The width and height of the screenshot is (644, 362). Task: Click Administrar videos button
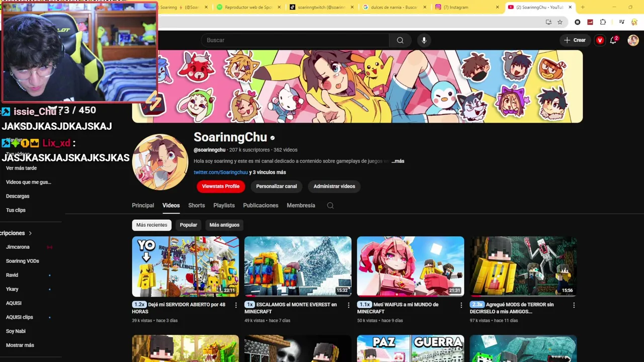tap(334, 186)
